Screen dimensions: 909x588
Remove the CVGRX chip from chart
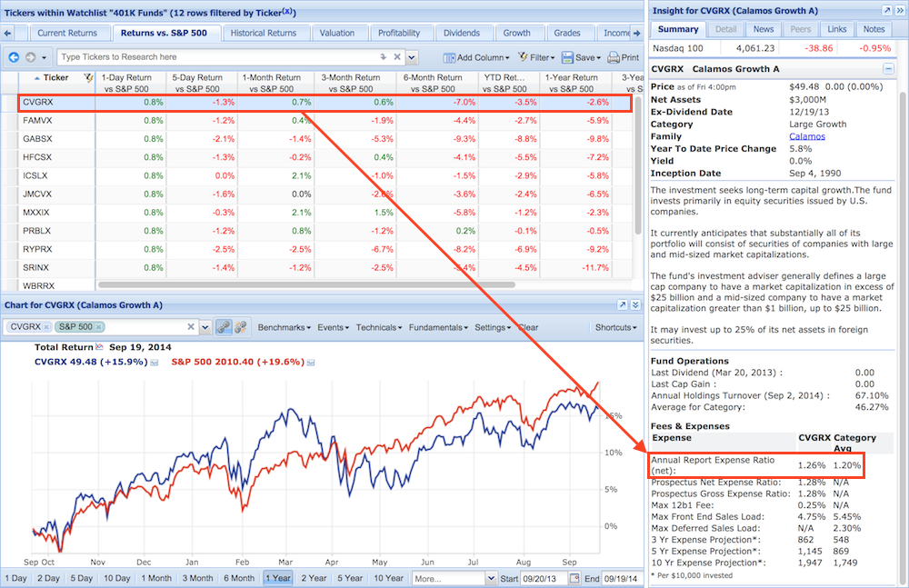pos(46,327)
